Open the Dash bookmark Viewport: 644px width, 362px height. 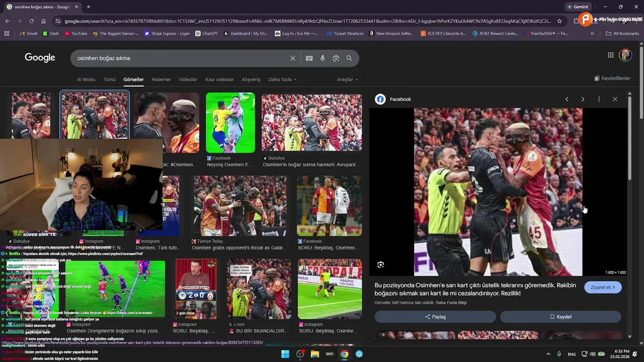(x=51, y=34)
